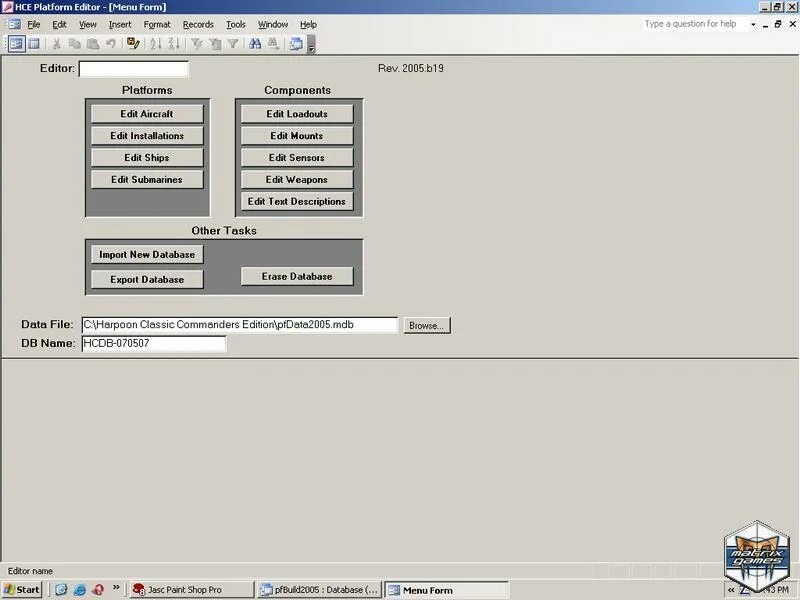Expand the help question dropdown arrow
Viewport: 800px width, 600px height.
(753, 24)
